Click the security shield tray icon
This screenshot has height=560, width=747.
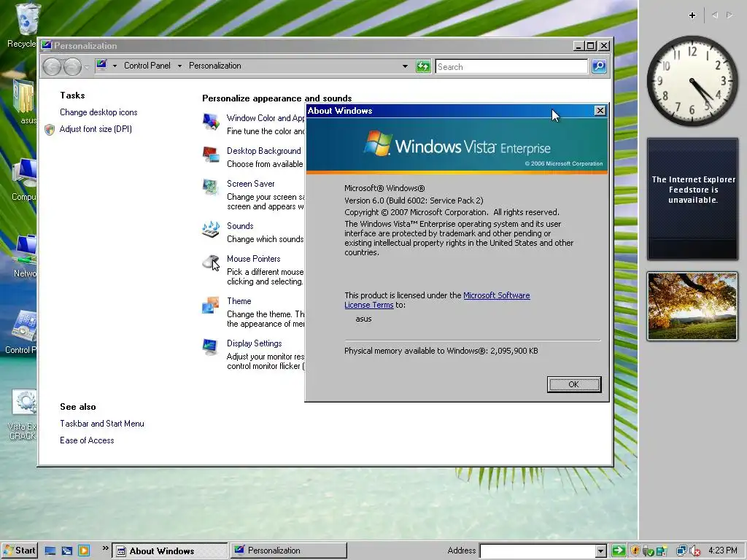(635, 551)
